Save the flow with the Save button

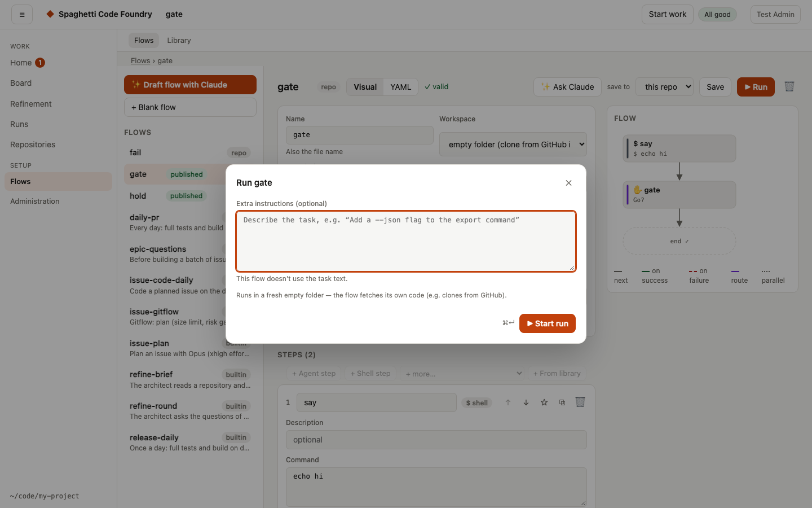(x=716, y=87)
